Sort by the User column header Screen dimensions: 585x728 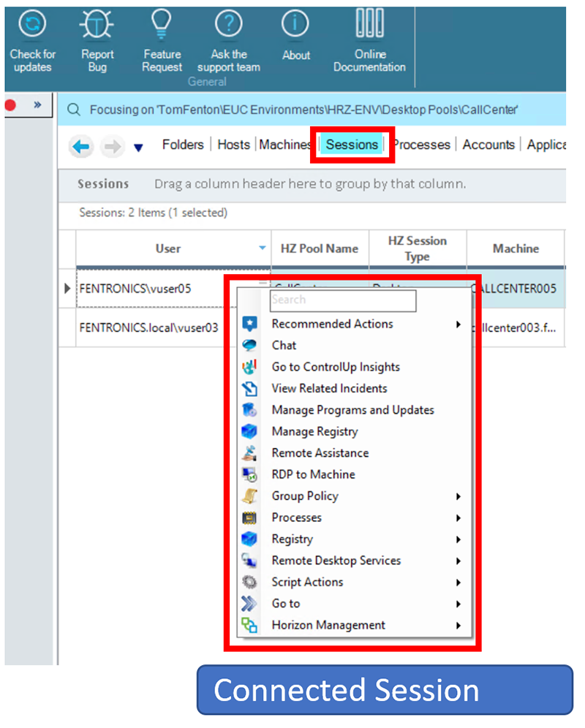tap(167, 249)
